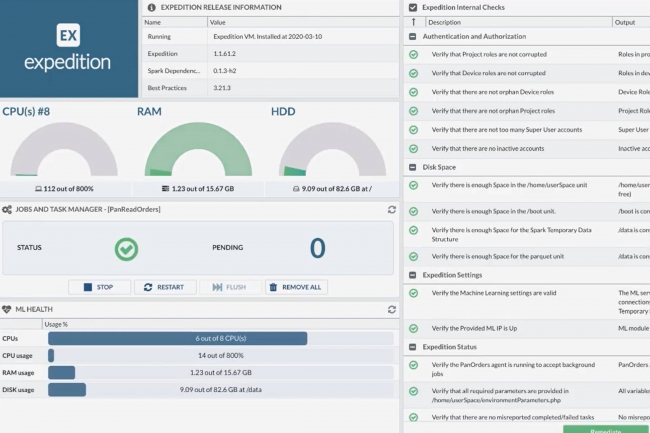Screen dimensions: 650x433
Task: Click the info icon beside Expedition Release Information
Action: pos(151,7)
